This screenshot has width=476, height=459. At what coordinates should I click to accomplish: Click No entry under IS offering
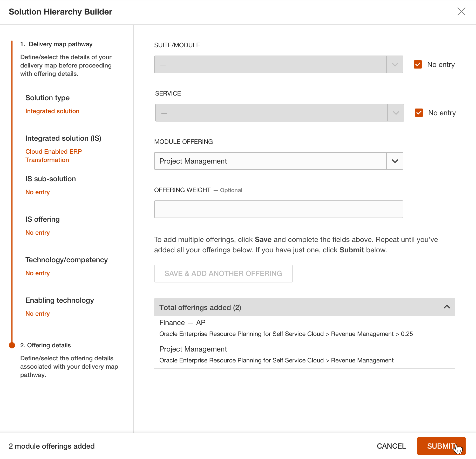tap(38, 233)
